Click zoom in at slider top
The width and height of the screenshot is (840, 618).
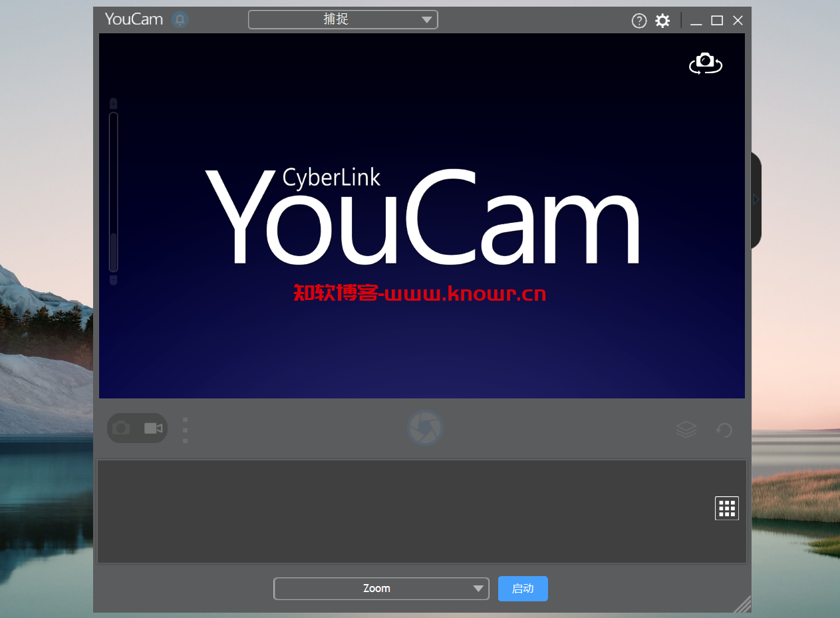click(113, 103)
